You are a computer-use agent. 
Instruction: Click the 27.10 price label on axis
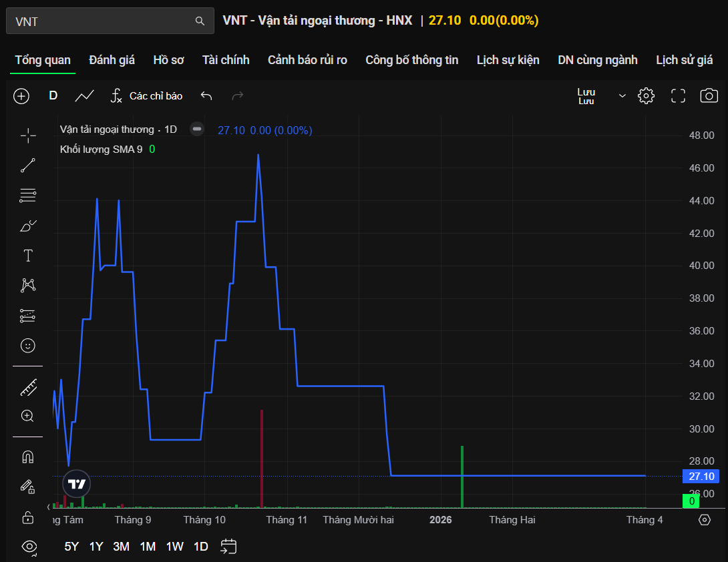tap(700, 477)
